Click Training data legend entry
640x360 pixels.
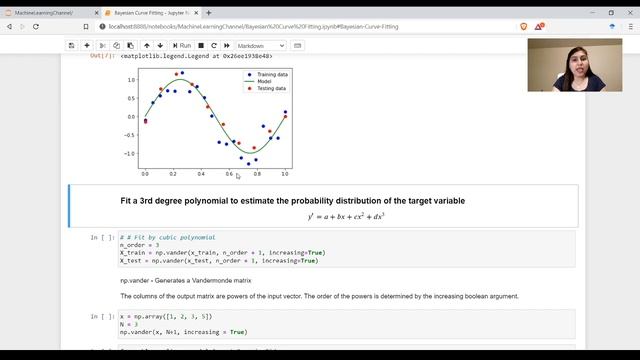[x=268, y=75]
